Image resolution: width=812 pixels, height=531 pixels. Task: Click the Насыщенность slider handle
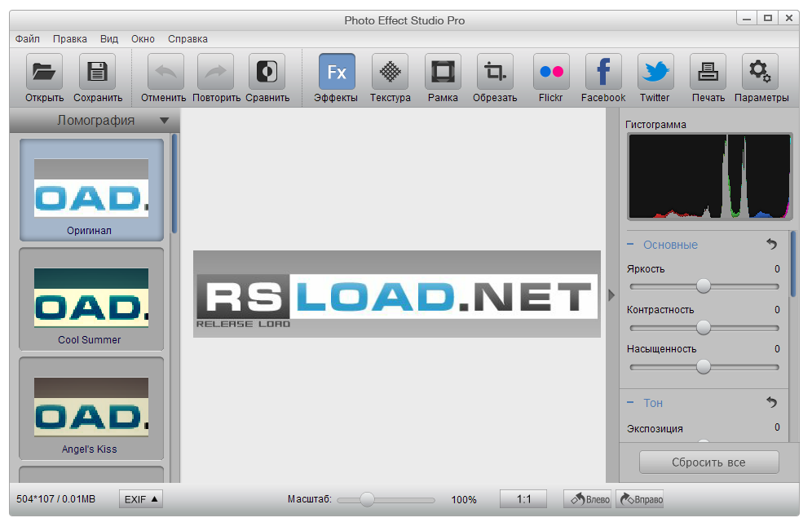point(704,367)
